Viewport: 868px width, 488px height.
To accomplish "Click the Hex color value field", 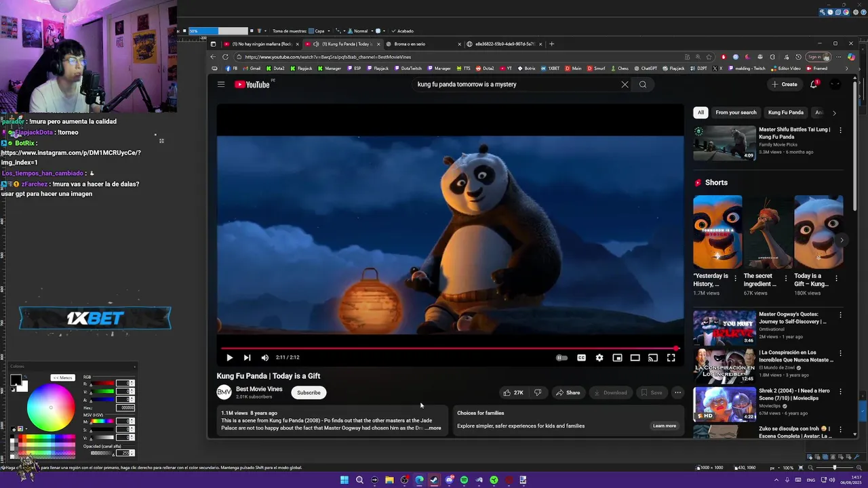I will pyautogui.click(x=127, y=408).
